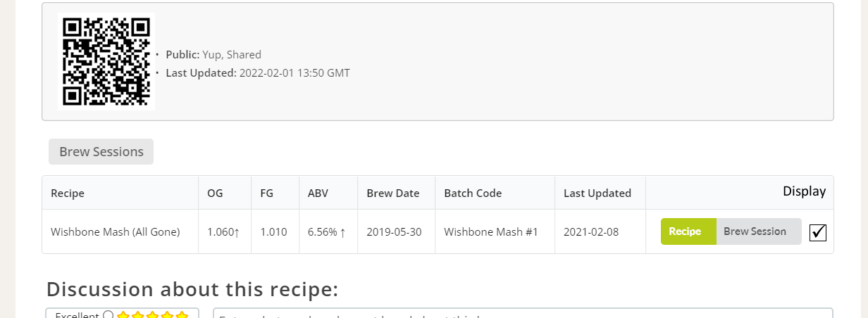Click the Wishbone Mash #1 batch code
Image resolution: width=868 pixels, height=318 pixels.
(x=491, y=231)
